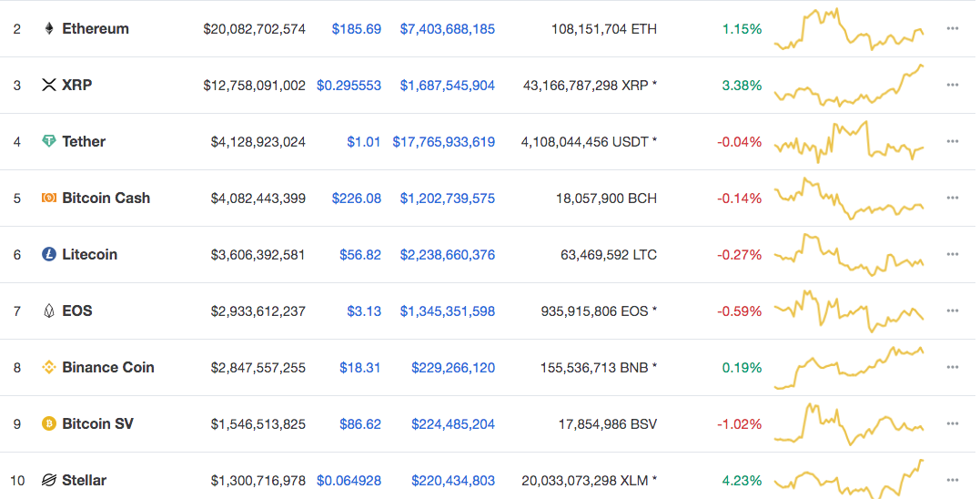Click Ethereum price $185.69
The height and width of the screenshot is (499, 980).
coord(357,29)
